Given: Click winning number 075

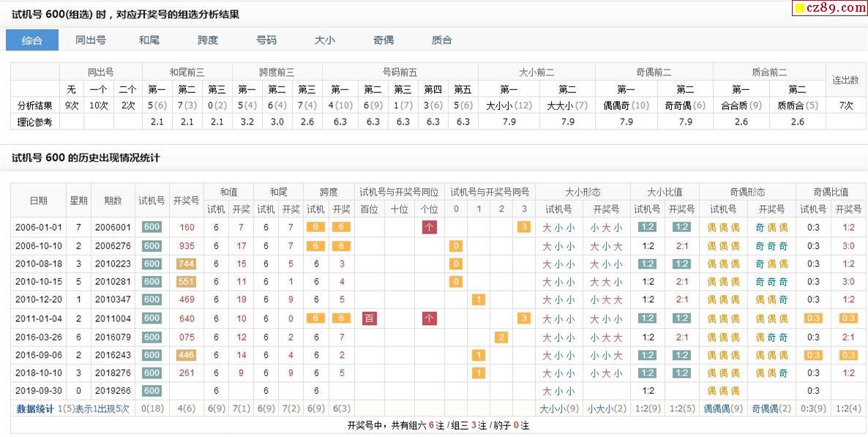Looking at the screenshot, I should 187,337.
